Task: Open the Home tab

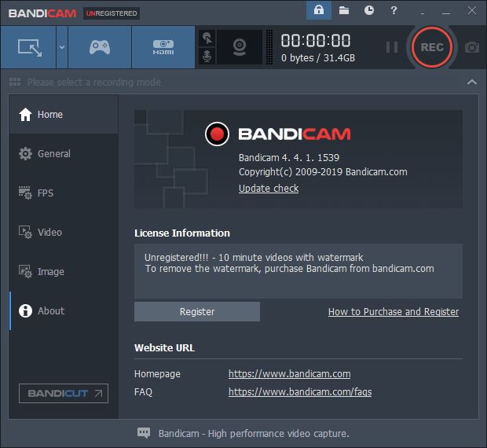Action: 64,115
